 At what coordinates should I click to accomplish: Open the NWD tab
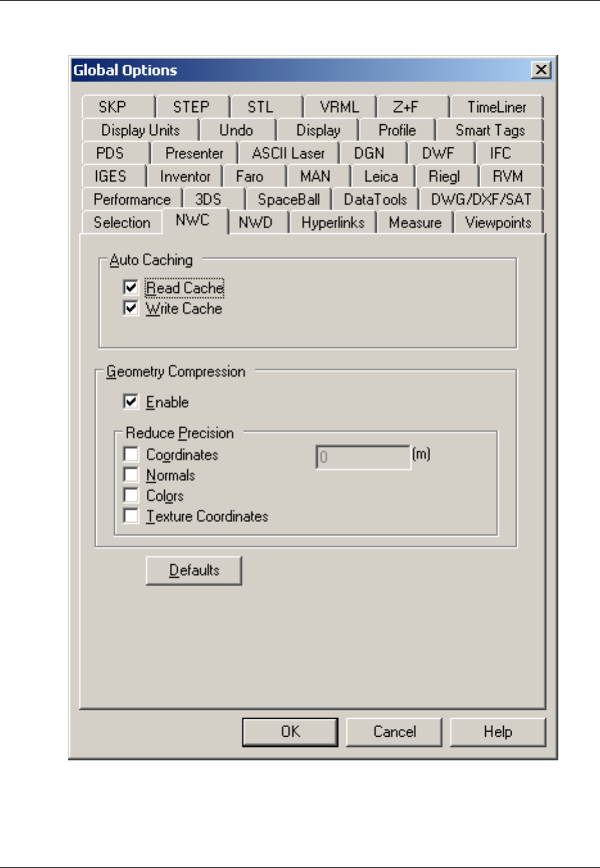(258, 222)
